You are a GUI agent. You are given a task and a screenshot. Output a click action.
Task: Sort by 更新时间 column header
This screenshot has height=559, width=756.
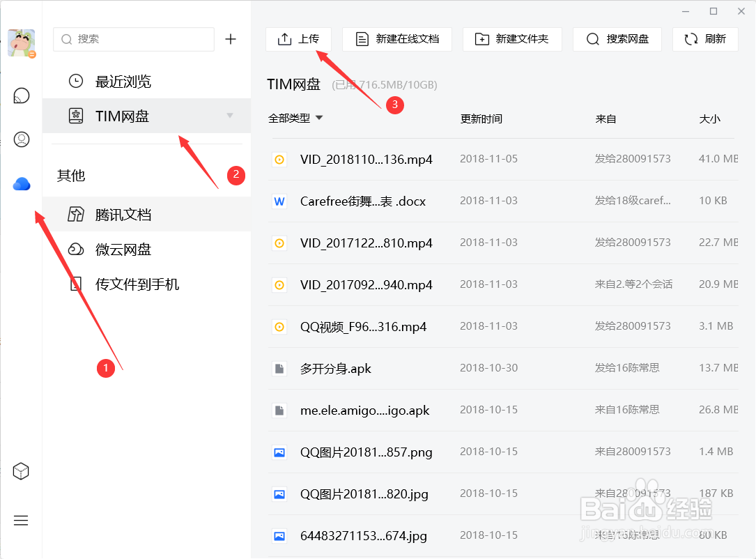481,118
